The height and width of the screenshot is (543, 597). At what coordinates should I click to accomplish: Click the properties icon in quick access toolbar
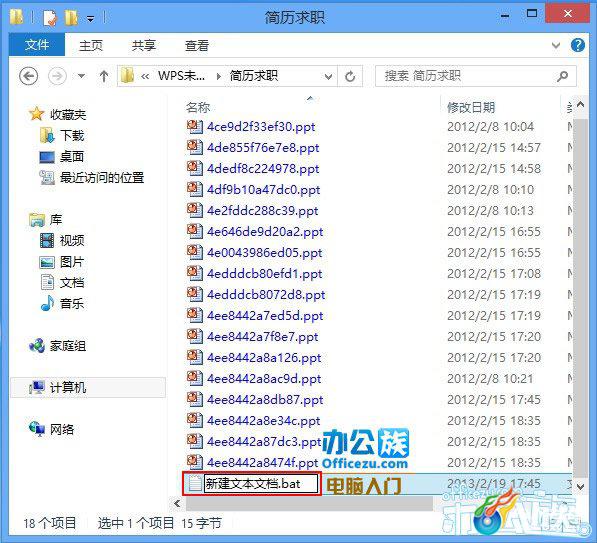point(50,18)
